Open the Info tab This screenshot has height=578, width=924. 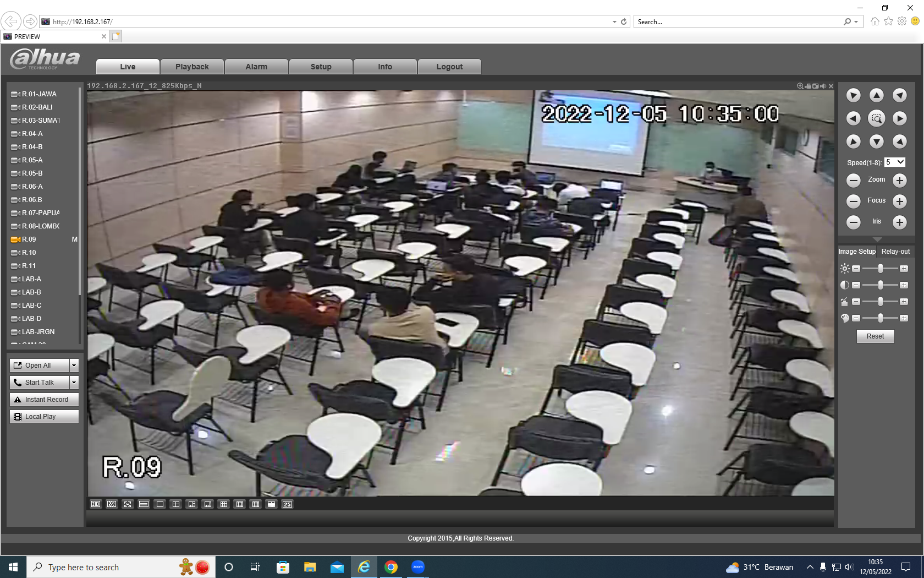pyautogui.click(x=385, y=67)
